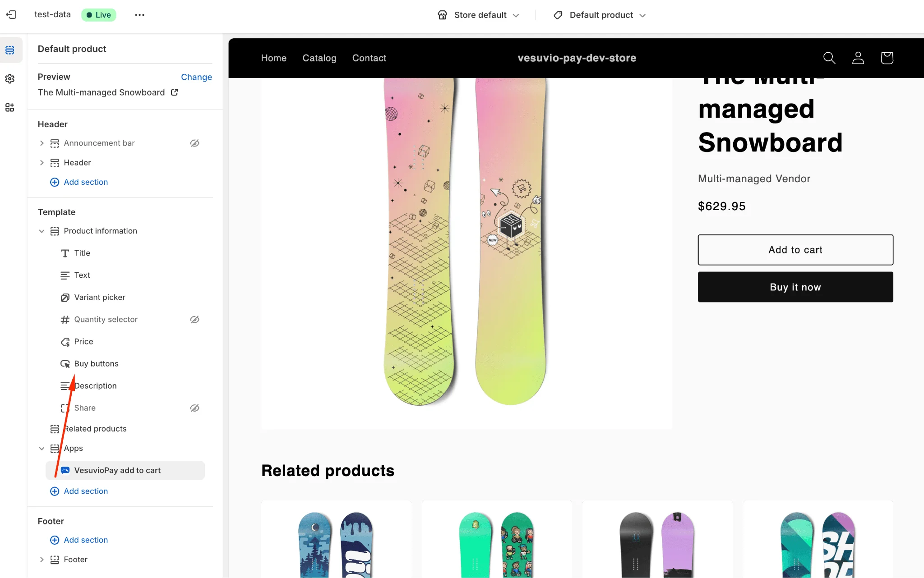Select the Contact menu item

tap(369, 58)
